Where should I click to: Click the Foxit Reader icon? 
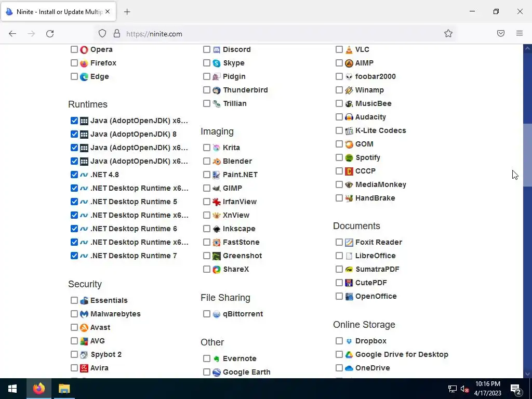point(349,242)
